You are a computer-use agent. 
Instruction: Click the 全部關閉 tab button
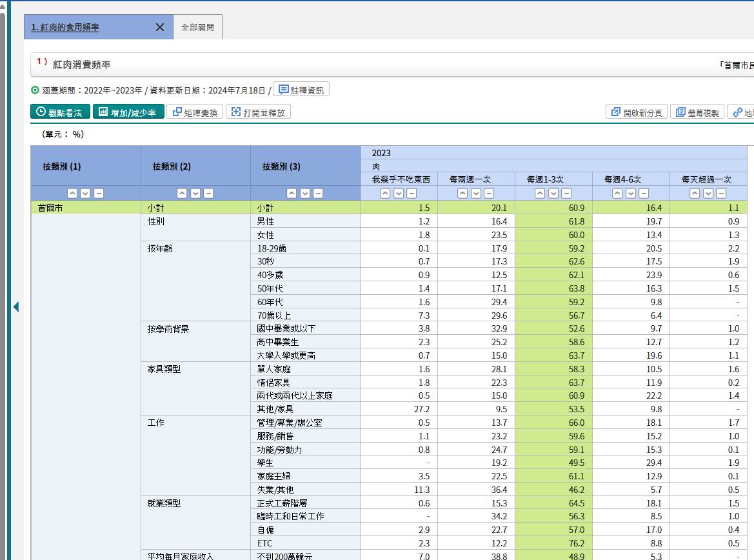pos(197,28)
